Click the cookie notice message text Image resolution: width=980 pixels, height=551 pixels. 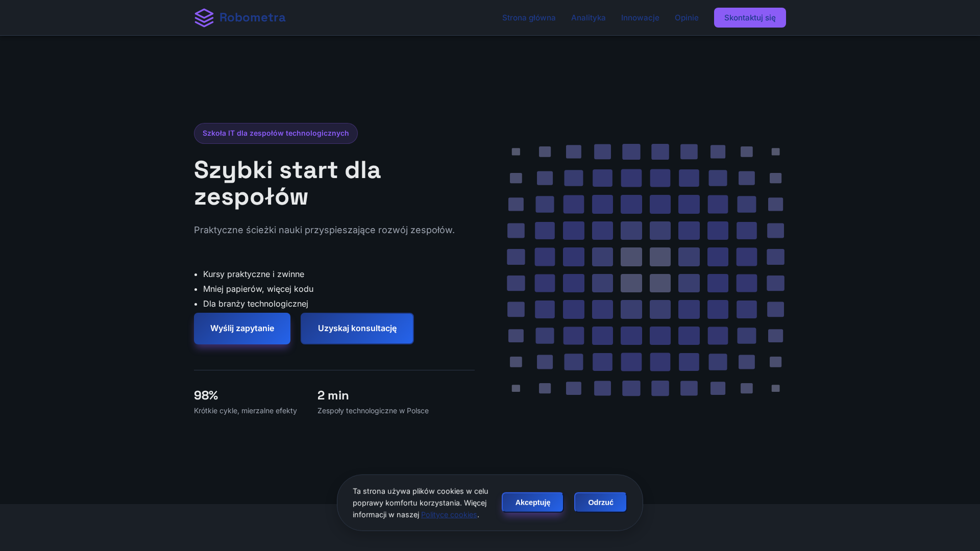point(421,503)
